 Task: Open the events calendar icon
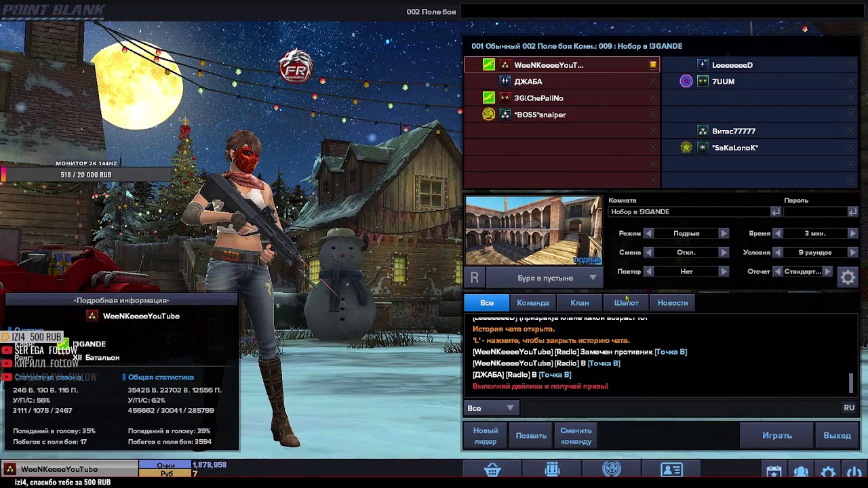pyautogui.click(x=774, y=472)
